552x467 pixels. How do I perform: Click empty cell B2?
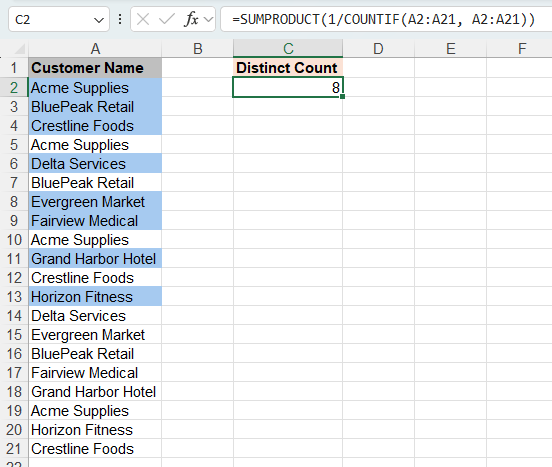tap(197, 88)
